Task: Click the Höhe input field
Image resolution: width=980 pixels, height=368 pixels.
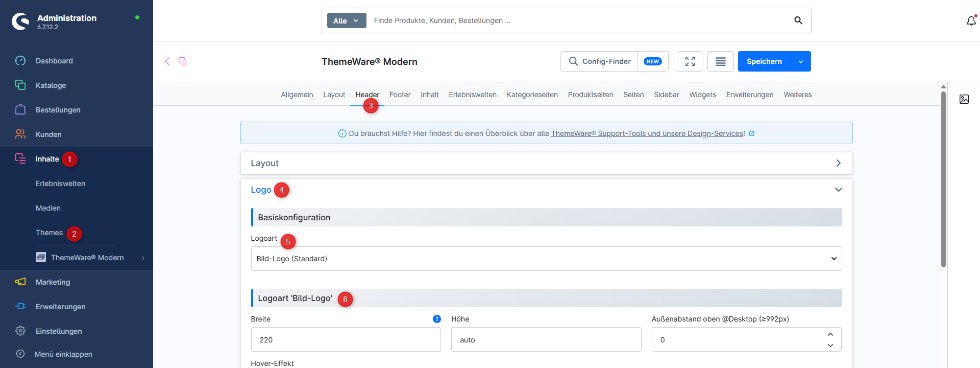Action: pyautogui.click(x=546, y=339)
